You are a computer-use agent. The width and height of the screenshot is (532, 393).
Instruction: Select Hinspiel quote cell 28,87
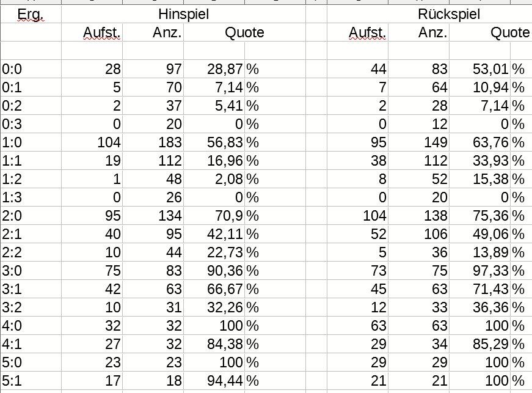[x=214, y=69]
